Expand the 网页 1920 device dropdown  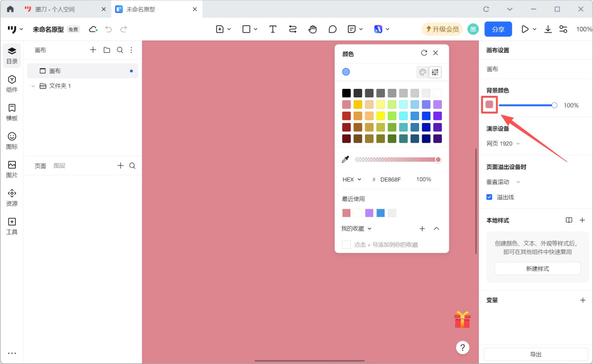(x=503, y=144)
